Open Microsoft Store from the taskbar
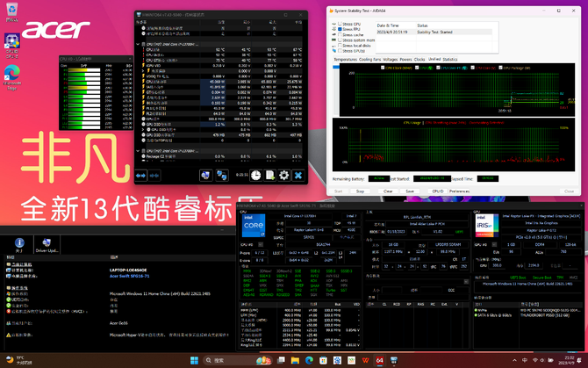The image size is (588, 368). click(x=323, y=360)
